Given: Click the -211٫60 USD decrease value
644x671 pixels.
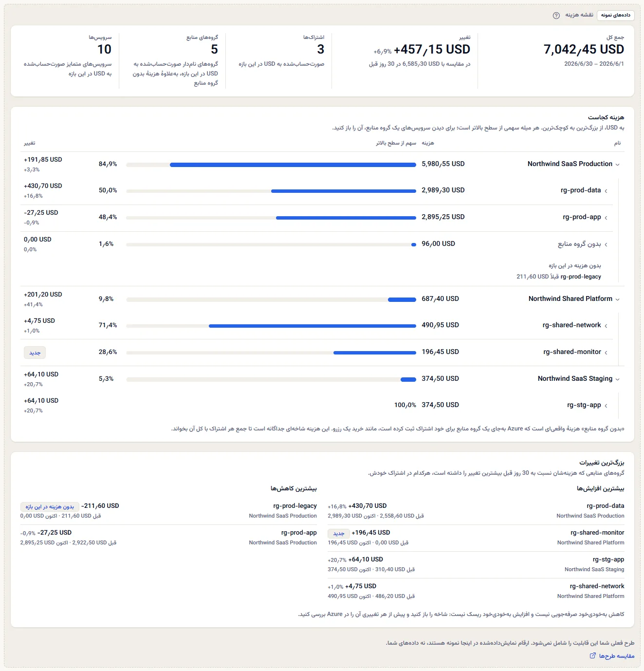Looking at the screenshot, I should [x=100, y=506].
